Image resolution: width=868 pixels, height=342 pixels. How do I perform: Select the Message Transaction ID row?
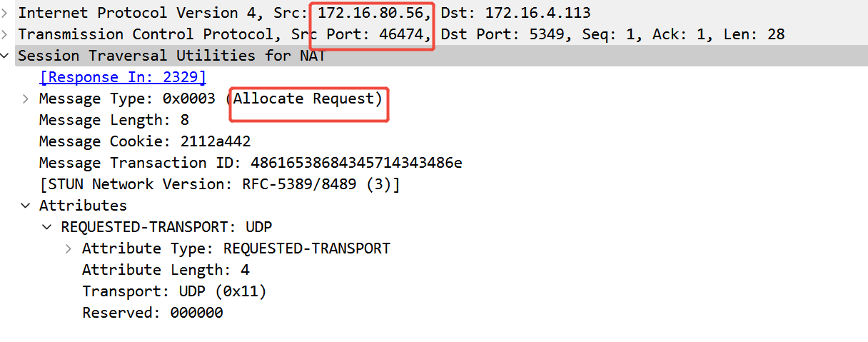pos(250,163)
